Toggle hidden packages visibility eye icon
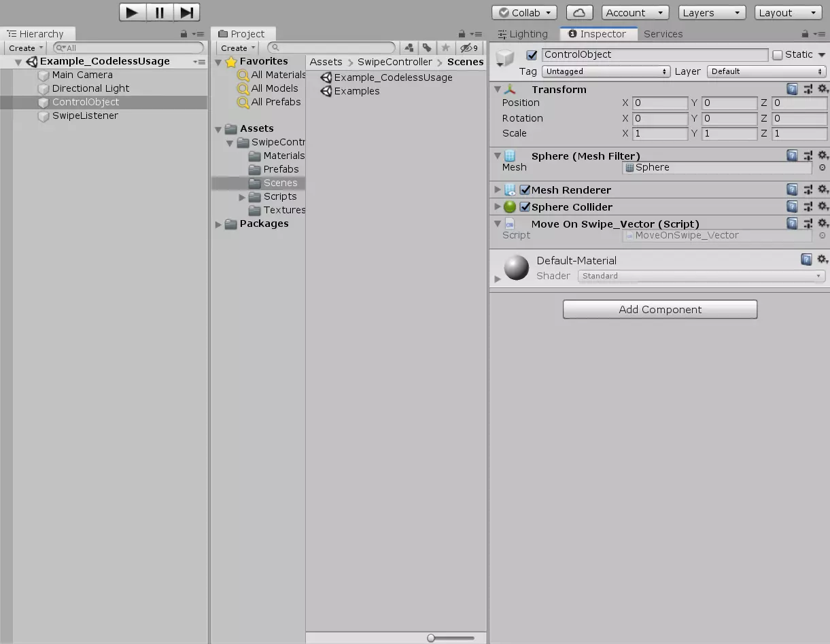830x644 pixels. (x=468, y=48)
